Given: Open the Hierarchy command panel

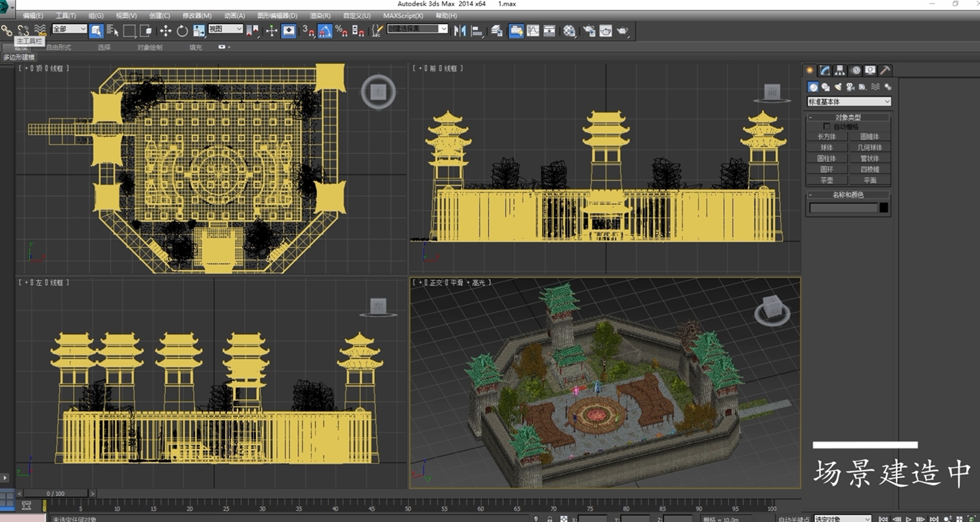Looking at the screenshot, I should pyautogui.click(x=840, y=71).
